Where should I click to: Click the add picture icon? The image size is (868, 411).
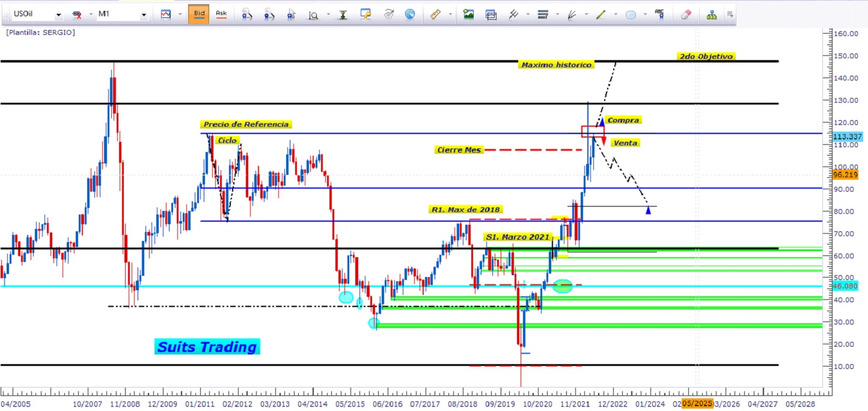point(468,14)
